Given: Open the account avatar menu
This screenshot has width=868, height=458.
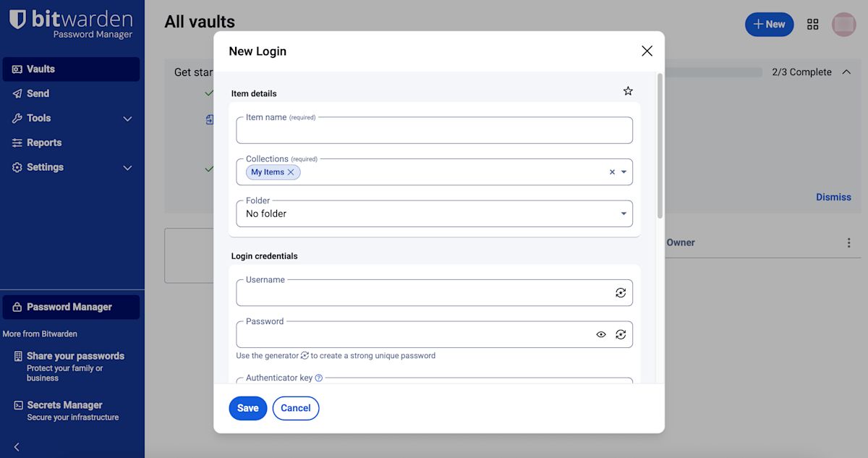Looking at the screenshot, I should coord(843,25).
